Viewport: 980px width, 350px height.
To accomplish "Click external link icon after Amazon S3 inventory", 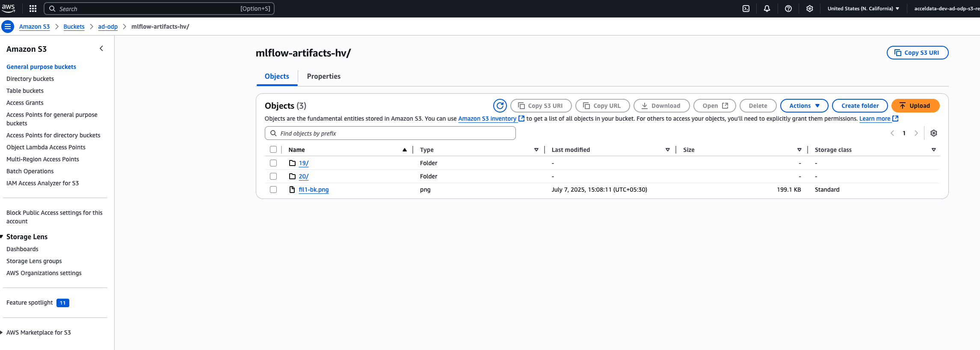I will click(x=521, y=119).
